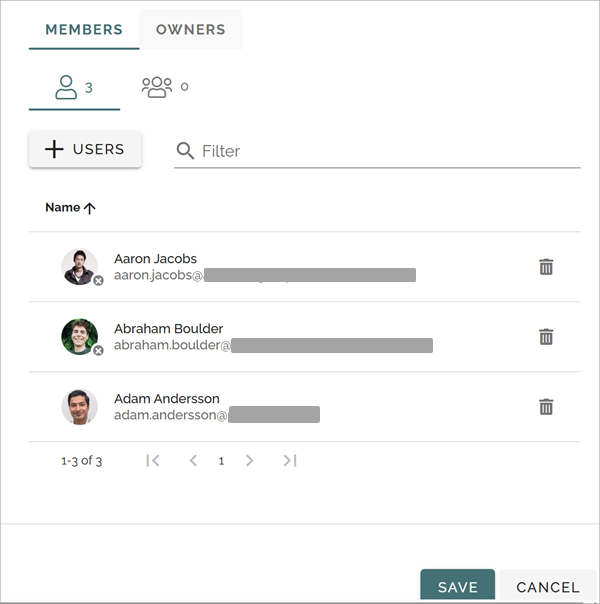Click Aaron Jacobs avatar status badge
This screenshot has width=600, height=604.
pyautogui.click(x=99, y=280)
